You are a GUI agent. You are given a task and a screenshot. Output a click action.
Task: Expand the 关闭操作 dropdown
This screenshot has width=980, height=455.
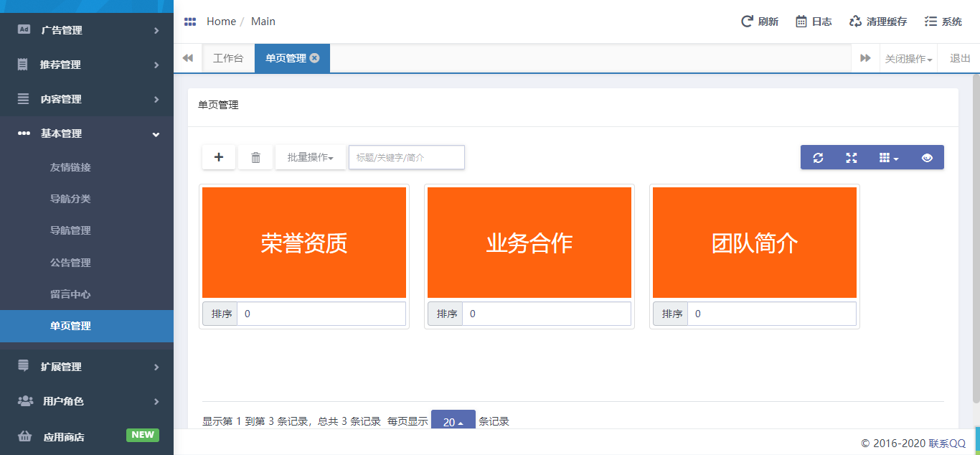point(908,59)
